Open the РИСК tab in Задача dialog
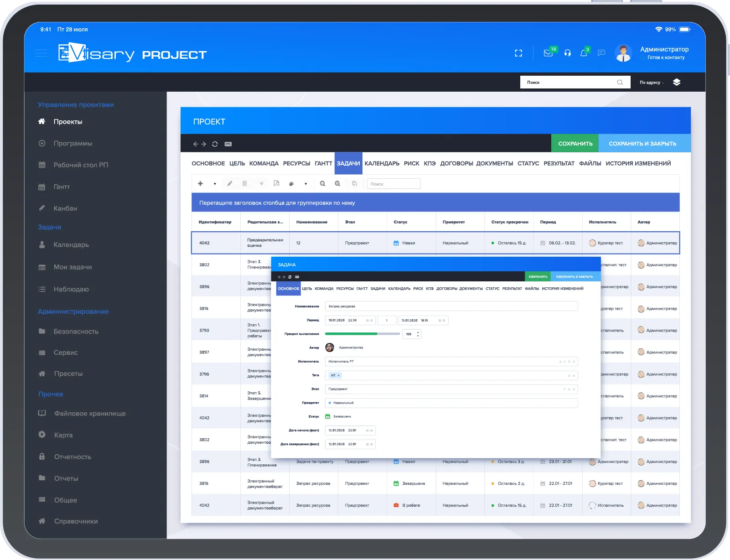 tap(418, 289)
